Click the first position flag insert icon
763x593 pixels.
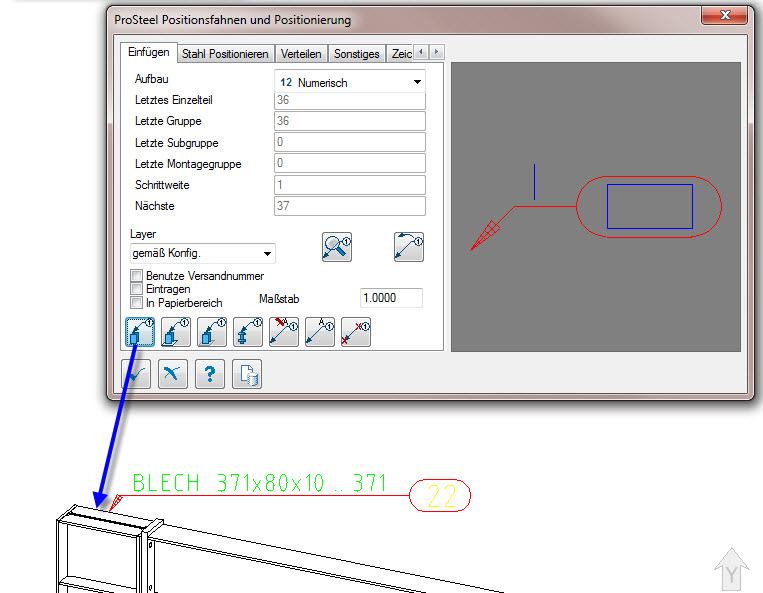coord(140,332)
